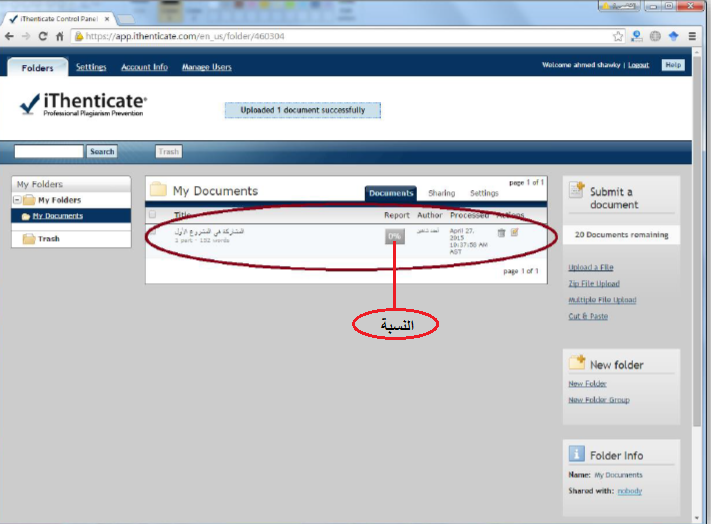The width and height of the screenshot is (711, 524).
Task: Log out via the Logout link
Action: (638, 65)
